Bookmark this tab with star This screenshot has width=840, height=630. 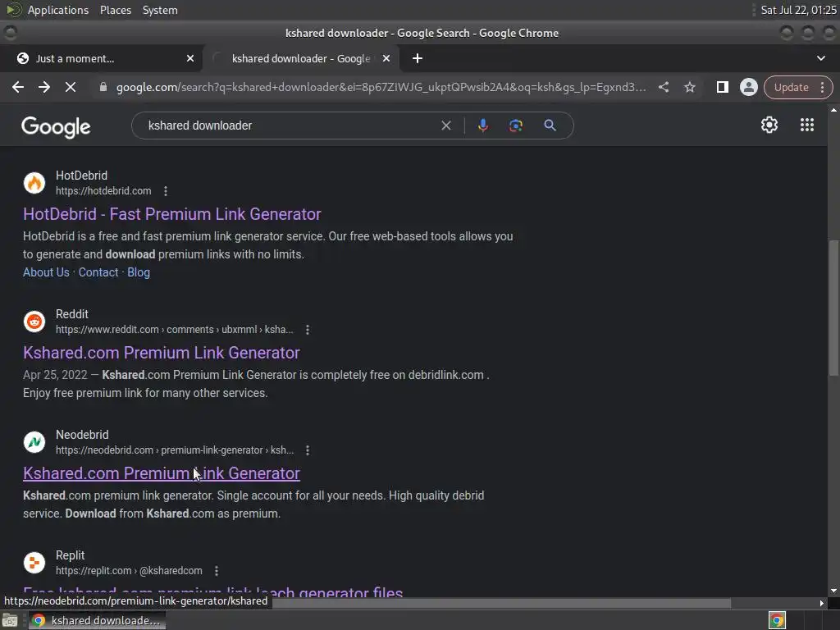click(689, 87)
